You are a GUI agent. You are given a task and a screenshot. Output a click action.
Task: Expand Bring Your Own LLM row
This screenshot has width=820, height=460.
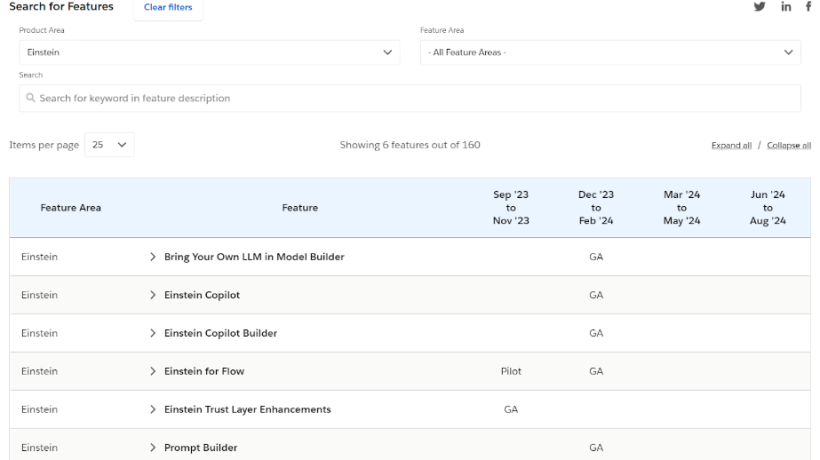[153, 257]
